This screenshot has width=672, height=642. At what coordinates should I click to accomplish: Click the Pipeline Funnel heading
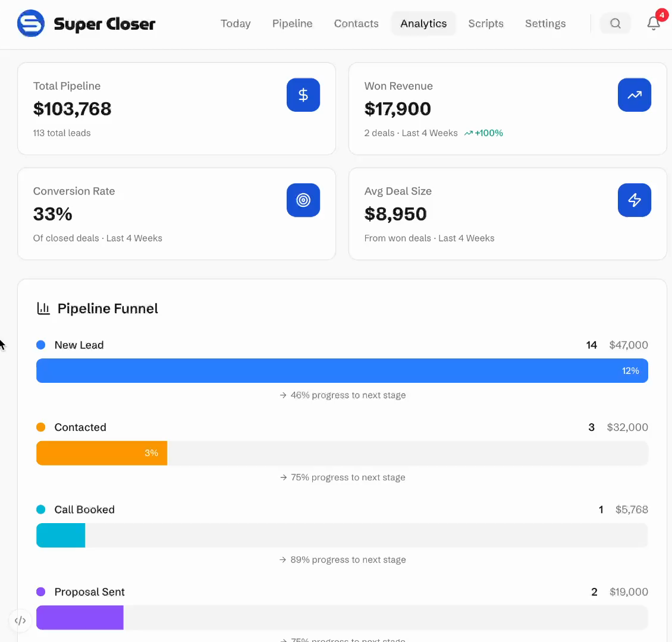click(108, 309)
